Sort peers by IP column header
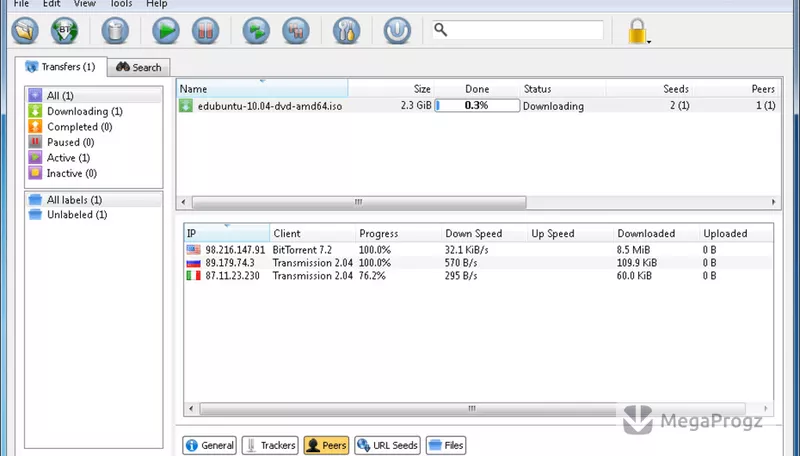This screenshot has height=456, width=800. (x=227, y=233)
